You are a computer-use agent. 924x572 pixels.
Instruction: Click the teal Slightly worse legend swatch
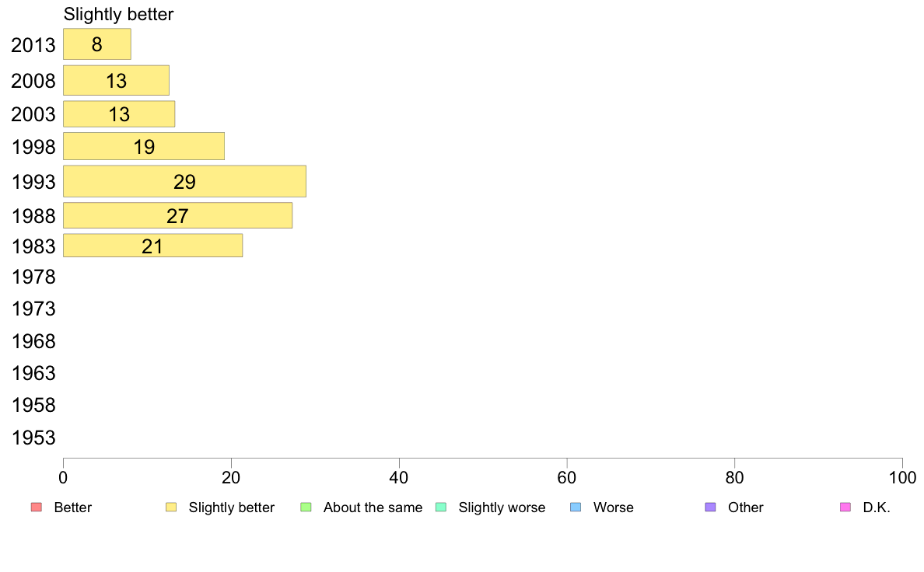441,507
